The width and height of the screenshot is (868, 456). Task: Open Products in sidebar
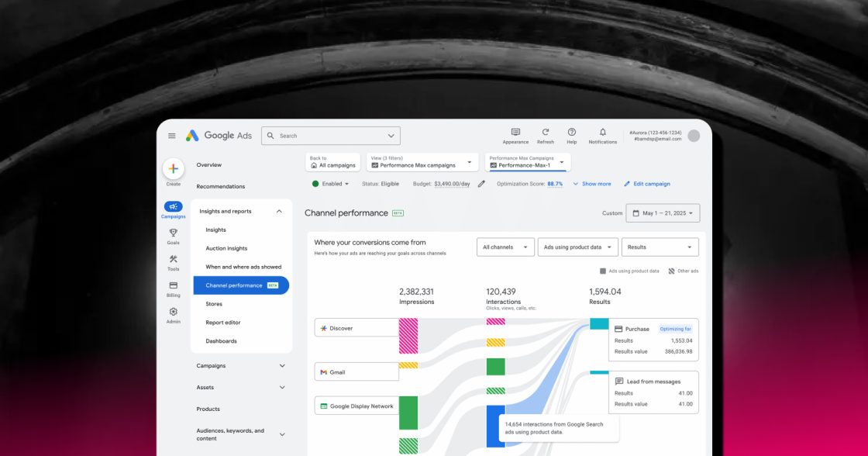[208, 409]
